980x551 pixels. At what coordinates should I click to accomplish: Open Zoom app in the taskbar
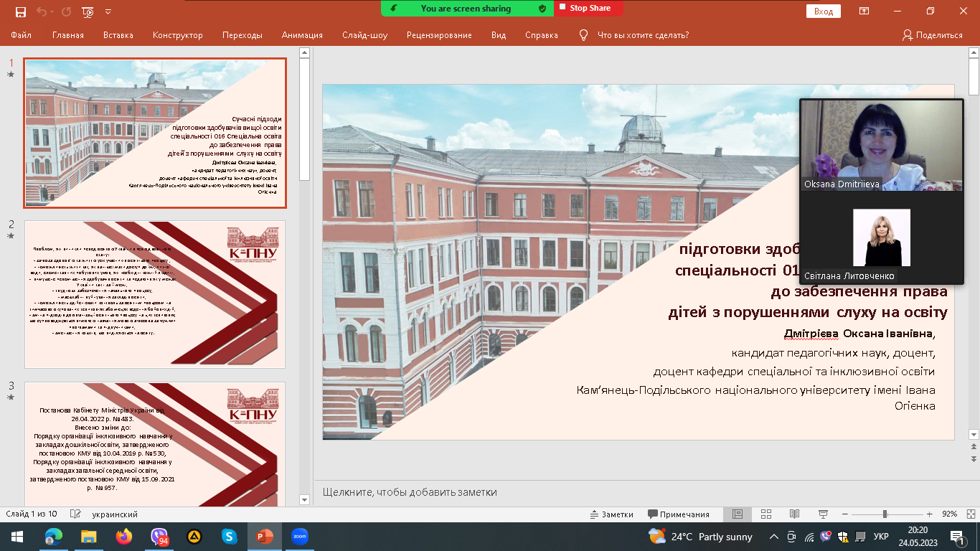(299, 537)
